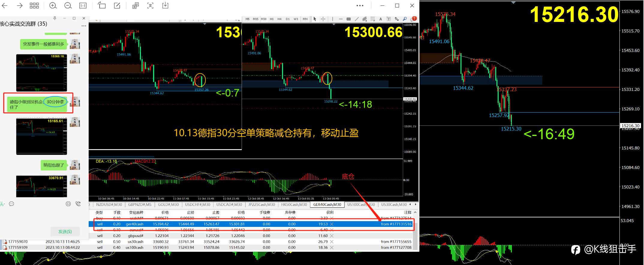
Task: Draw a vertical line on the chart
Action: pos(332,19)
